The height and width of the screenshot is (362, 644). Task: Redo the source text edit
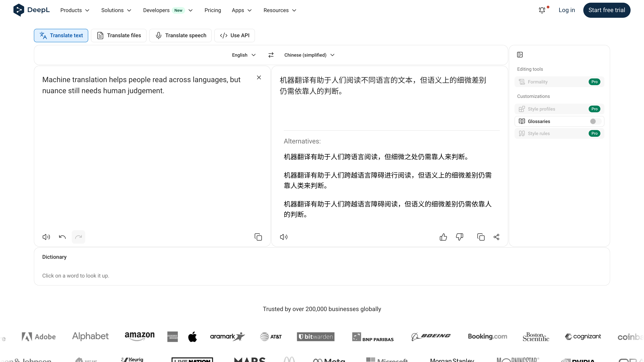(78, 237)
